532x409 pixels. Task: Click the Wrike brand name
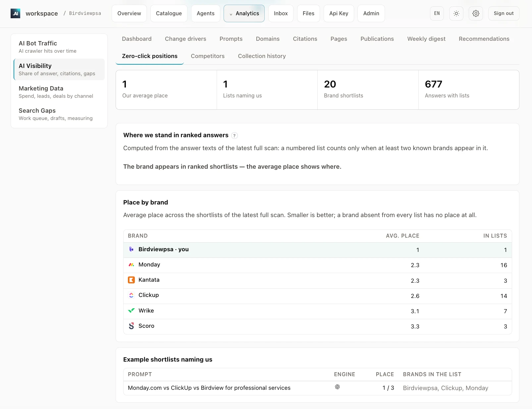click(x=146, y=311)
